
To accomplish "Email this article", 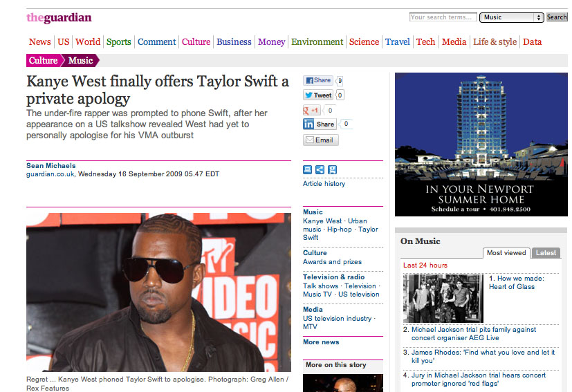I will 321,140.
